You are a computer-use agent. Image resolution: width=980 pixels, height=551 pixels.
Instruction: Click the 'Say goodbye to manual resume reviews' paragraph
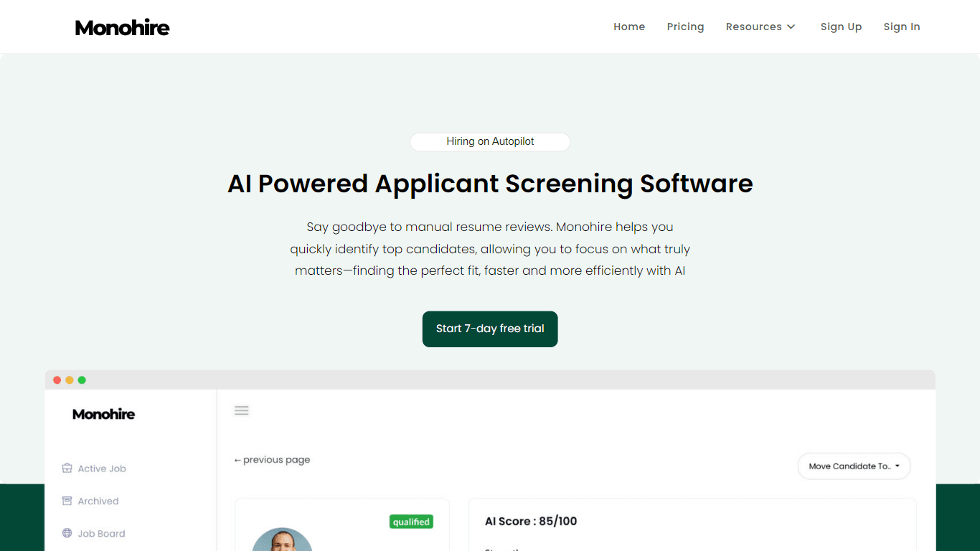[x=490, y=249]
